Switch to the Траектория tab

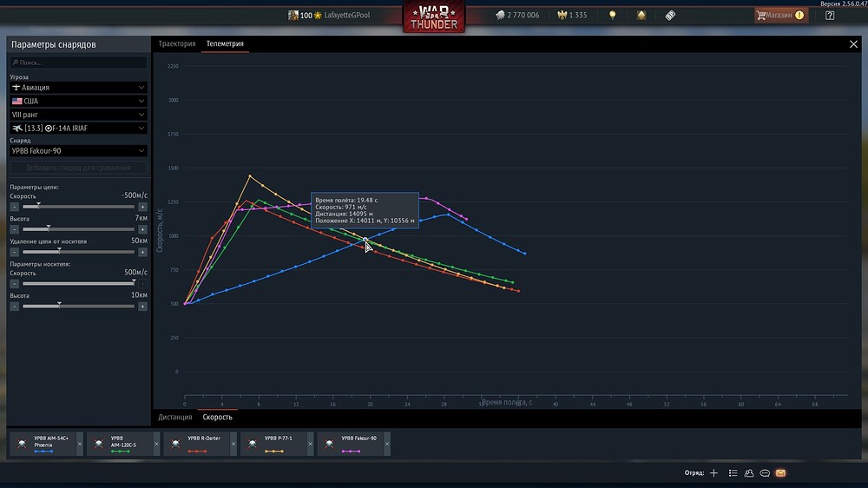tap(176, 43)
